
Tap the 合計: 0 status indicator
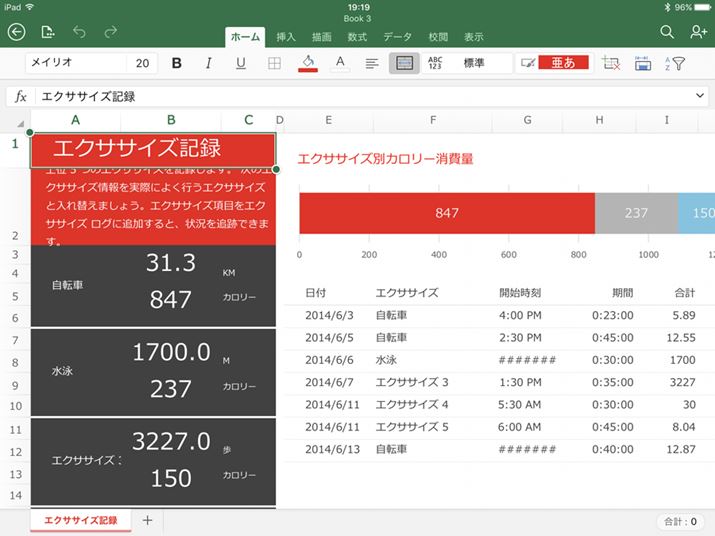680,521
